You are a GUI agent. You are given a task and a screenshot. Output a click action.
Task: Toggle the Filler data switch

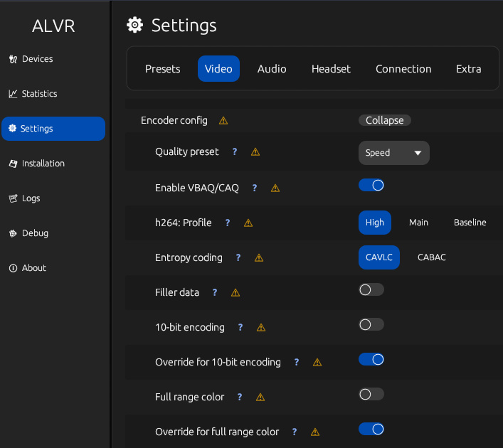tap(371, 289)
